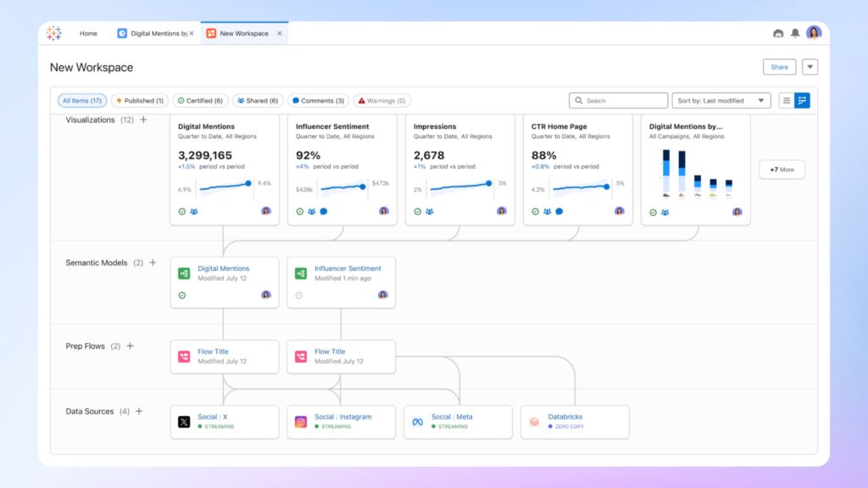The height and width of the screenshot is (488, 868).
Task: Open the Influencer Sentiment model link
Action: click(348, 269)
